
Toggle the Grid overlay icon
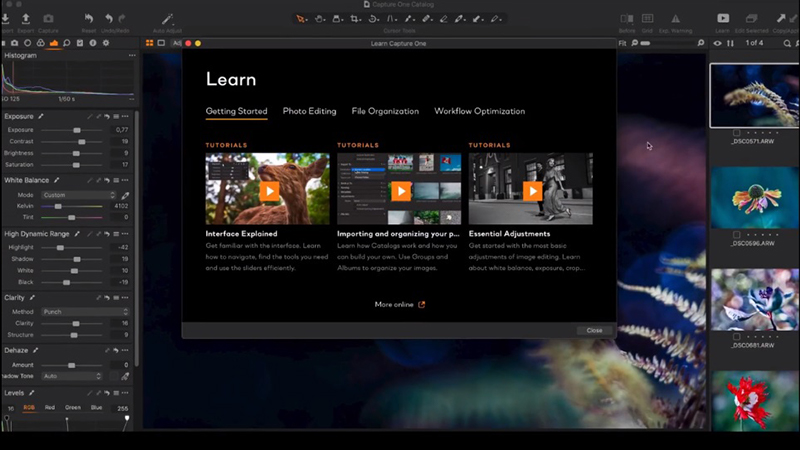click(647, 18)
